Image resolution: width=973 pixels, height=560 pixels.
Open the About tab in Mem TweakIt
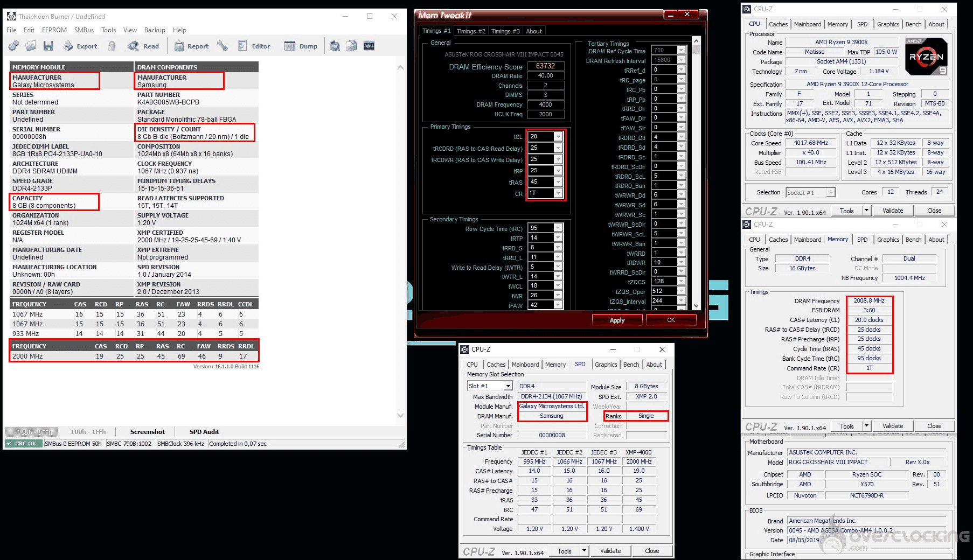[x=534, y=31]
